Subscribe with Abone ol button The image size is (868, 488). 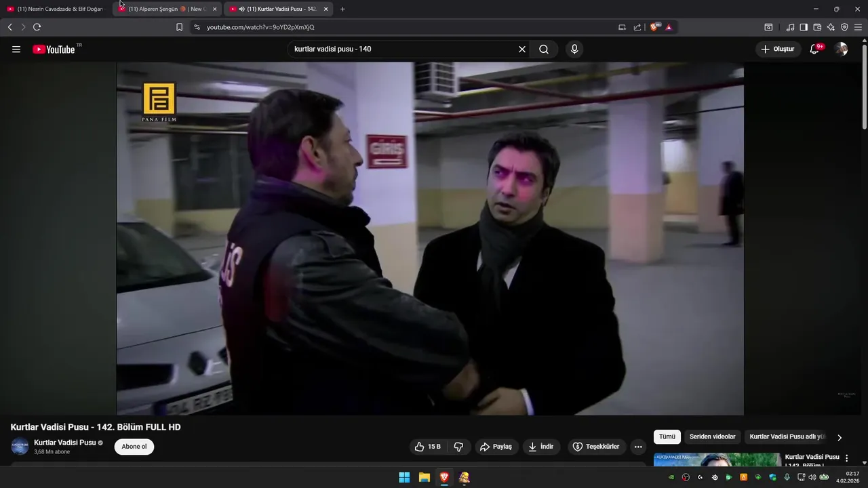pyautogui.click(x=134, y=447)
